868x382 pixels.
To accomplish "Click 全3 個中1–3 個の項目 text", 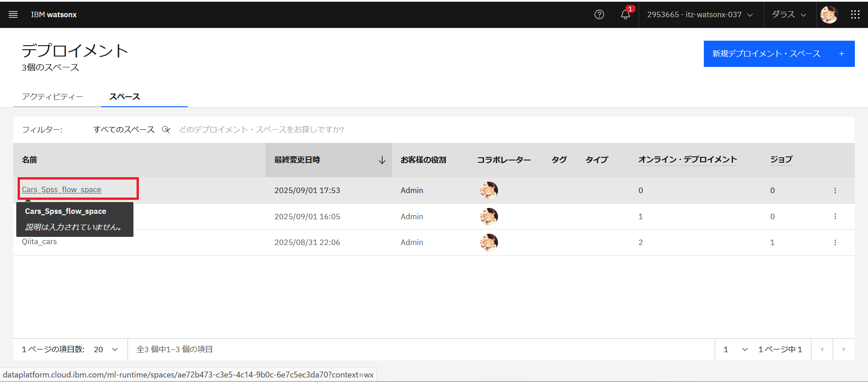I will [x=175, y=349].
